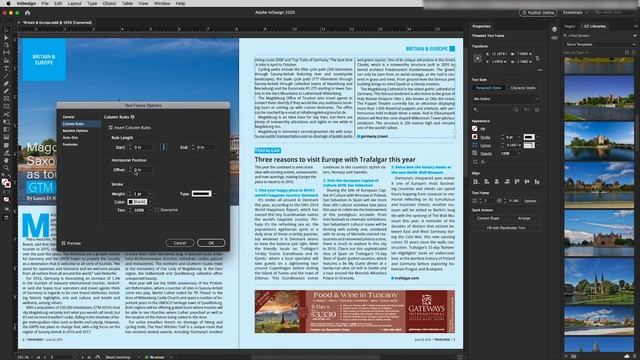Click the constrain proportions link icon in Transform
640x360 pixels.
pos(538,58)
